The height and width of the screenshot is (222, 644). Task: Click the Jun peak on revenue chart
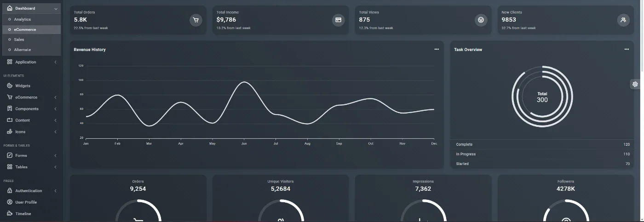click(x=244, y=82)
